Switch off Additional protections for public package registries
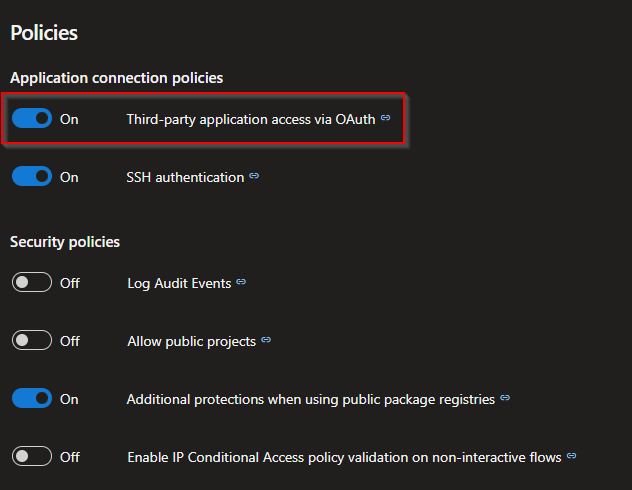Viewport: 632px width, 490px height. point(31,399)
